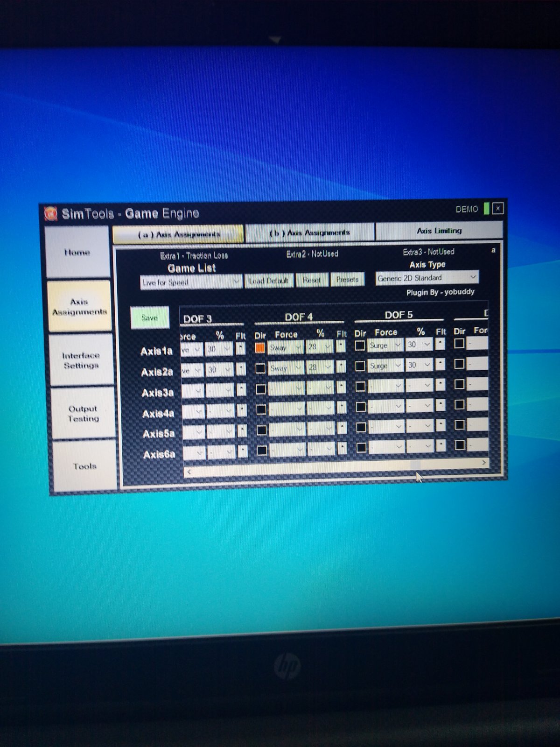560x747 pixels.
Task: Open Interface Settings in the sidebar
Action: (x=81, y=360)
